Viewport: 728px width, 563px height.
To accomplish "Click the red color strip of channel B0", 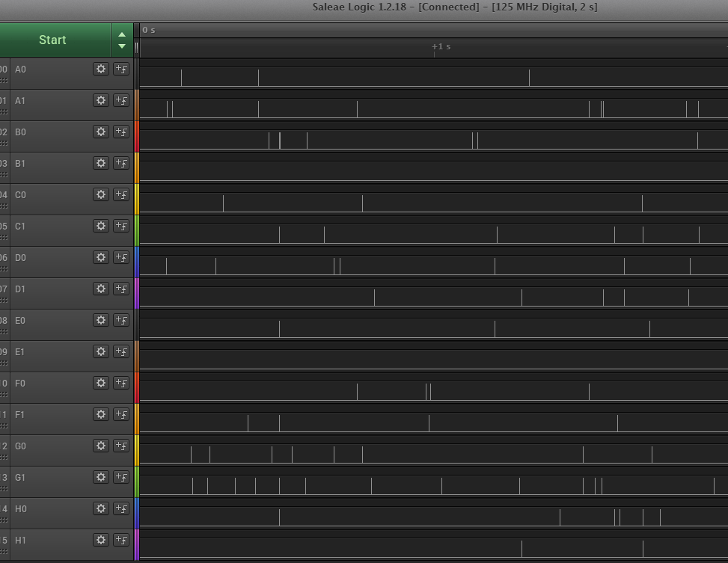I will [x=137, y=137].
